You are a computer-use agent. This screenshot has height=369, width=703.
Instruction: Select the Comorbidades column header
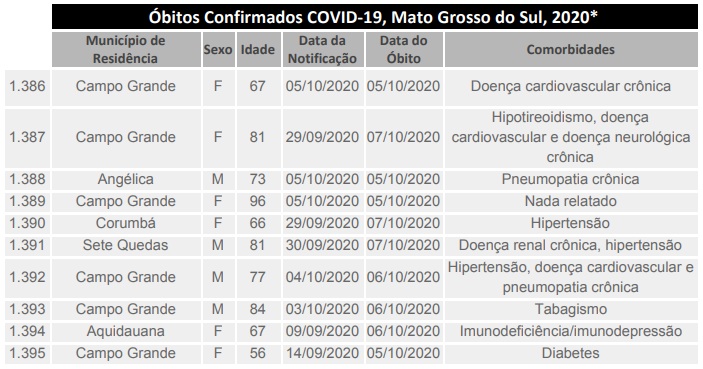571,49
